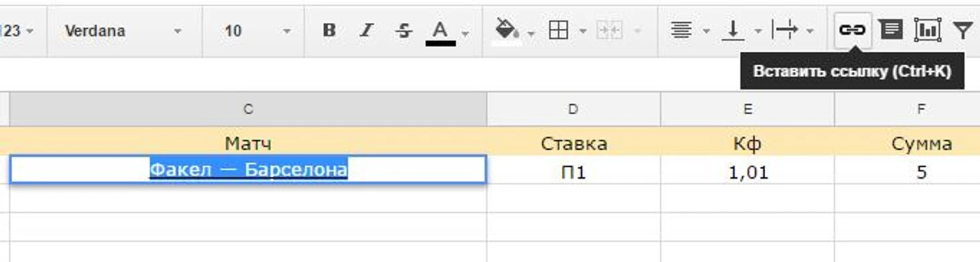The height and width of the screenshot is (262, 980).
Task: Open the Verdana font dropdown
Action: point(124,31)
